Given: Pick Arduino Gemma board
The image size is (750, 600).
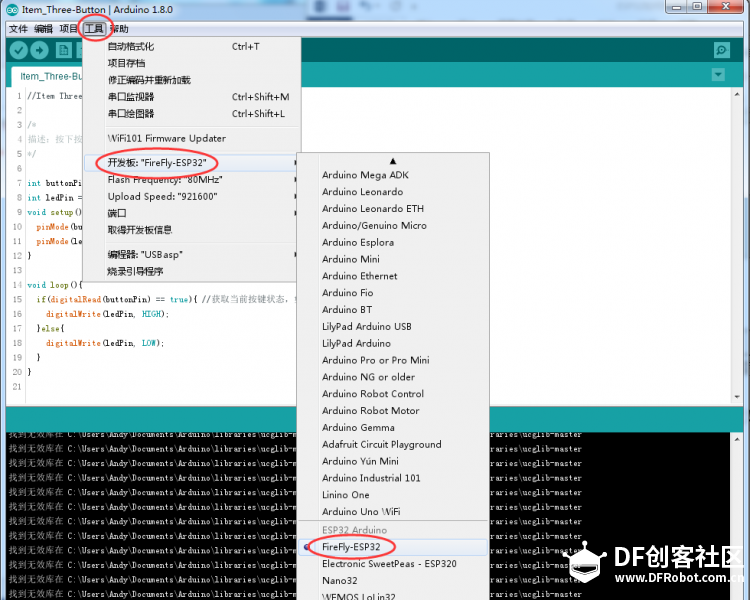Looking at the screenshot, I should (x=393, y=427).
